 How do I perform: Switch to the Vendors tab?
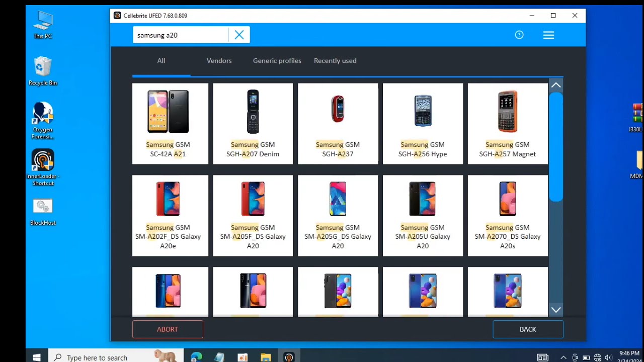click(x=219, y=60)
